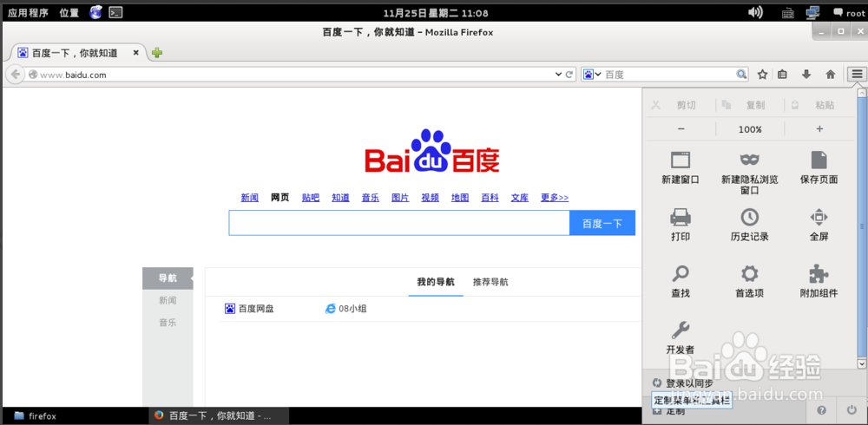Screen dimensions: 868x425
Task: Click the Baidu search input box
Action: pyautogui.click(x=399, y=223)
